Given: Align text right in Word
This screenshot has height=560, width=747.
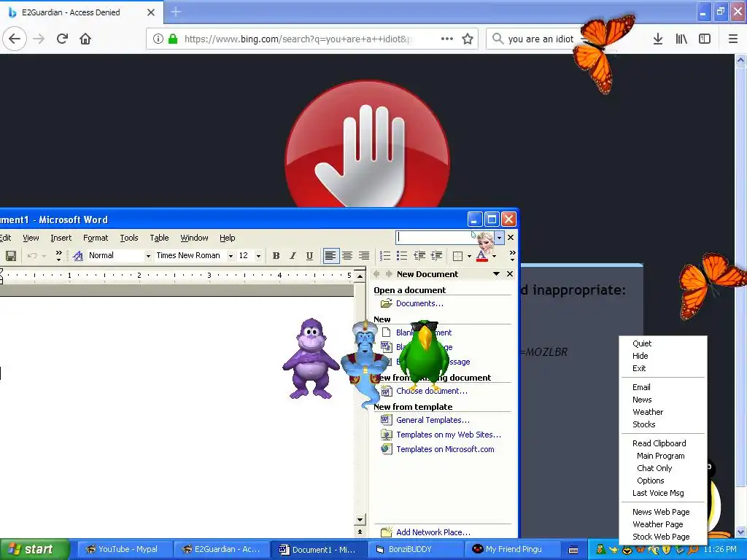Looking at the screenshot, I should click(x=364, y=256).
